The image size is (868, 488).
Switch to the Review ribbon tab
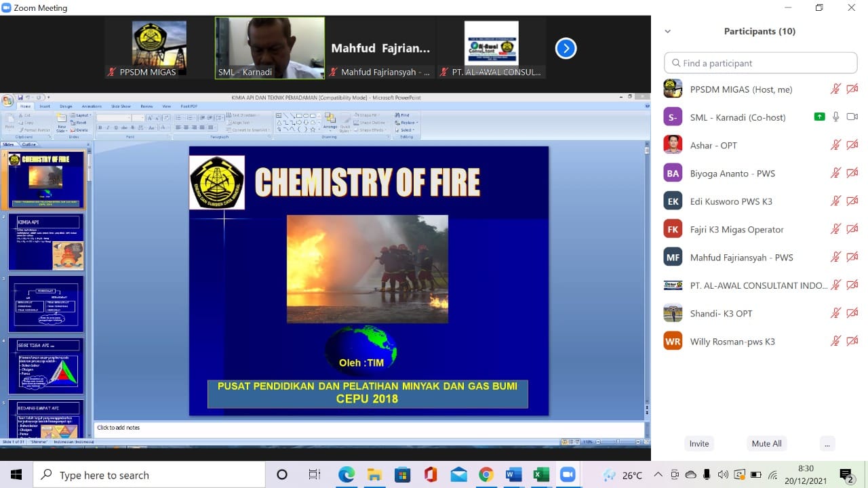tap(146, 106)
